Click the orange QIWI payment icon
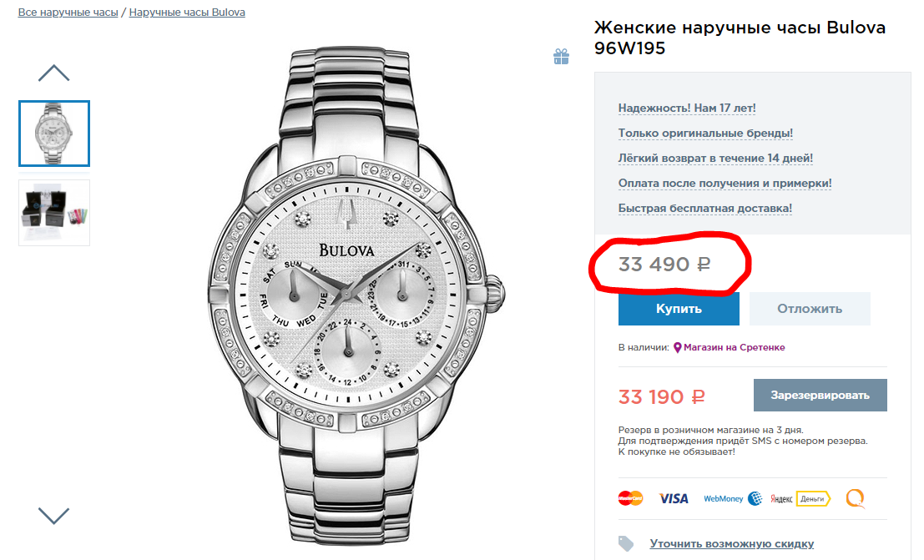 tap(856, 498)
